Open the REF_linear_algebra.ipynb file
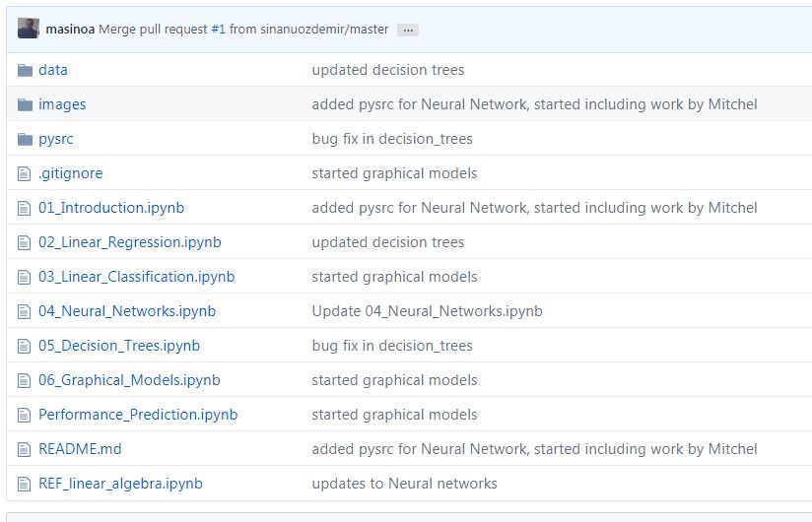The height and width of the screenshot is (522, 812). coord(120,484)
